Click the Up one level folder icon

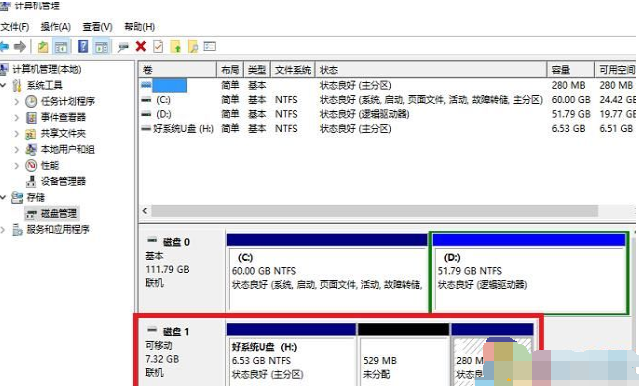43,46
